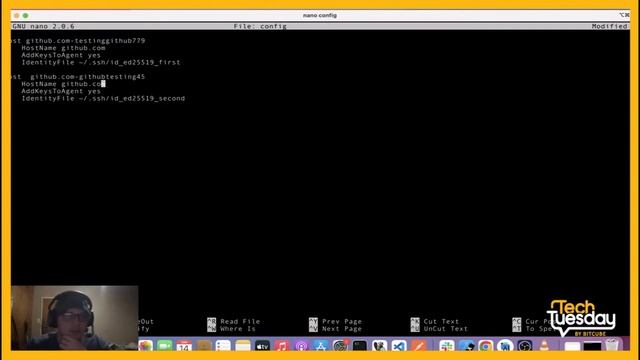The height and width of the screenshot is (360, 640).
Task: Click the yellow minimize window button
Action: (16, 16)
